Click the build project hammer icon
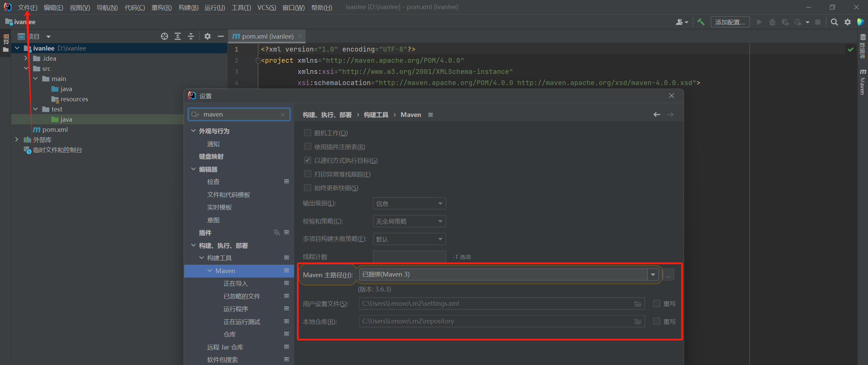The width and height of the screenshot is (868, 365). pyautogui.click(x=701, y=22)
